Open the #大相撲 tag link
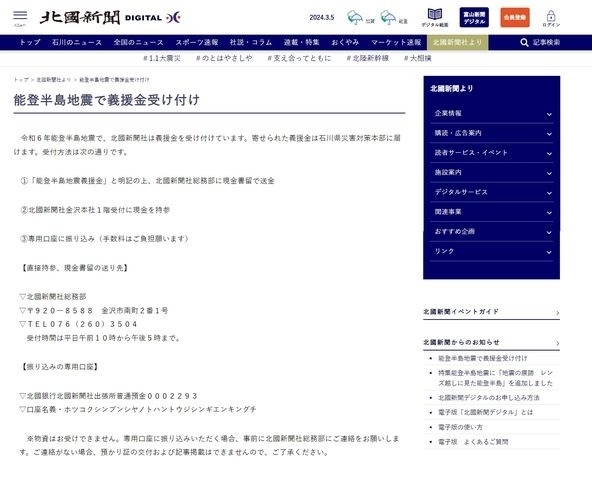This screenshot has width=592, height=480. [418, 58]
